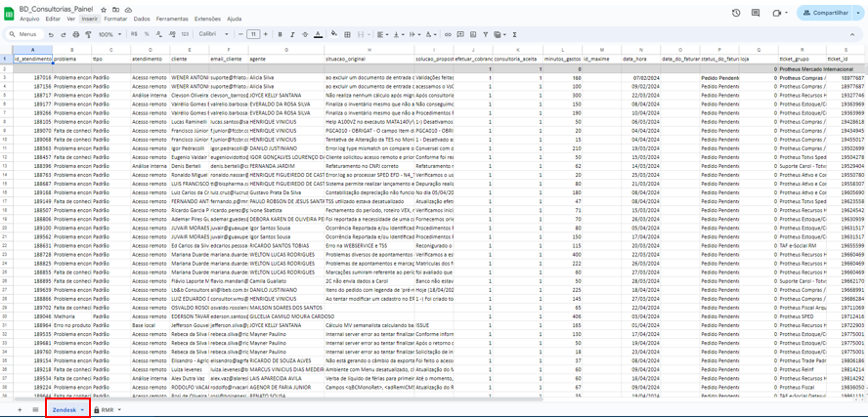Click the font size field showing 11
Screen dimensions: 868x419
(253, 34)
